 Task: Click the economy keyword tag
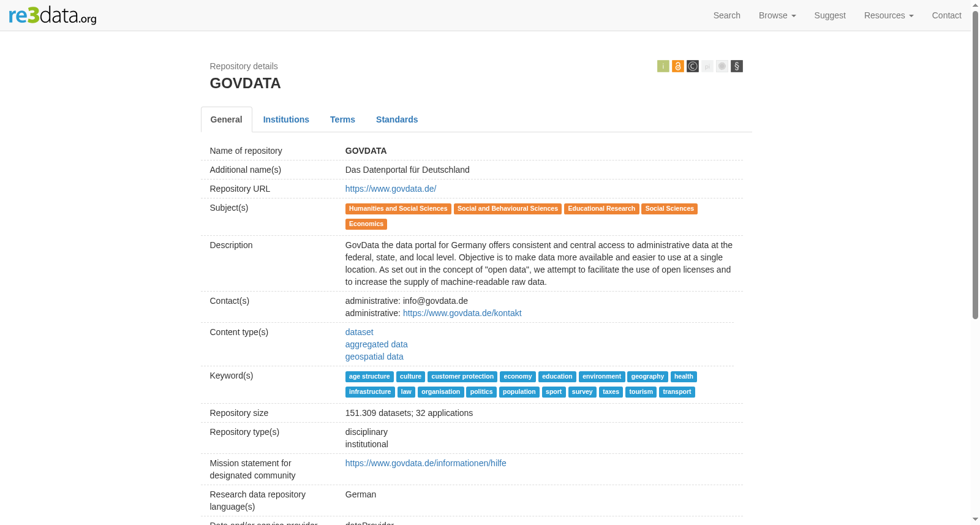click(x=518, y=377)
